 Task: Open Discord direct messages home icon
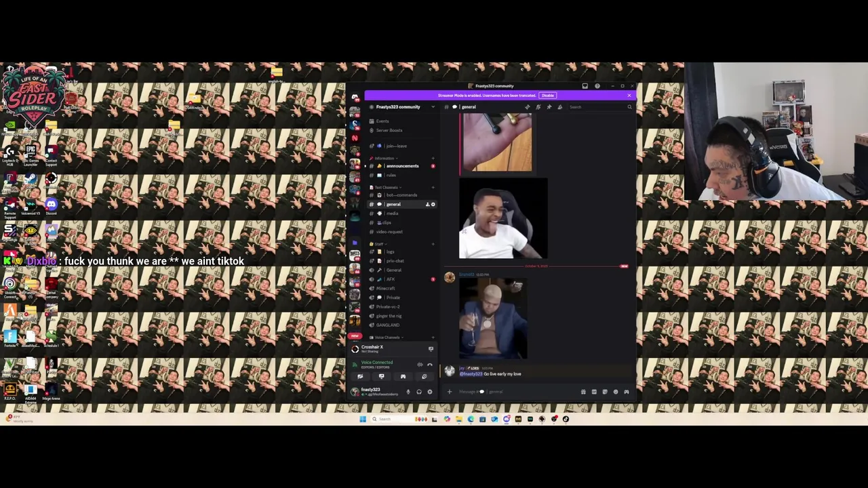click(x=355, y=97)
